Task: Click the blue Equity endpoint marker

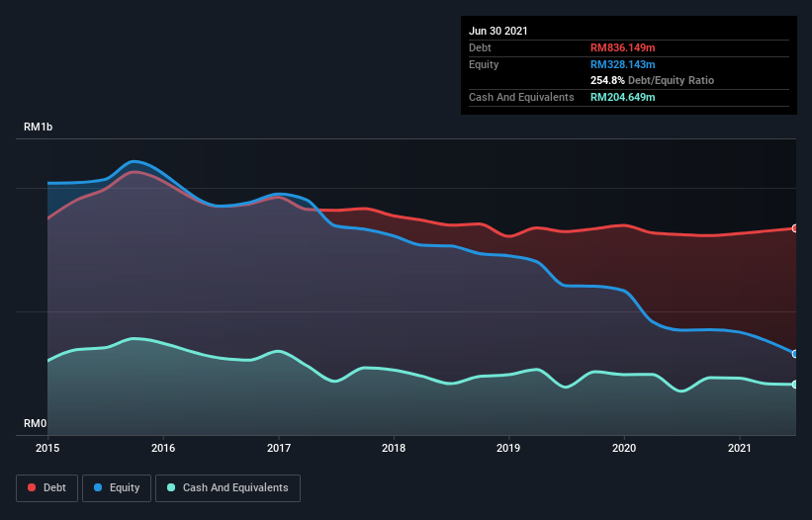Action: (x=795, y=354)
